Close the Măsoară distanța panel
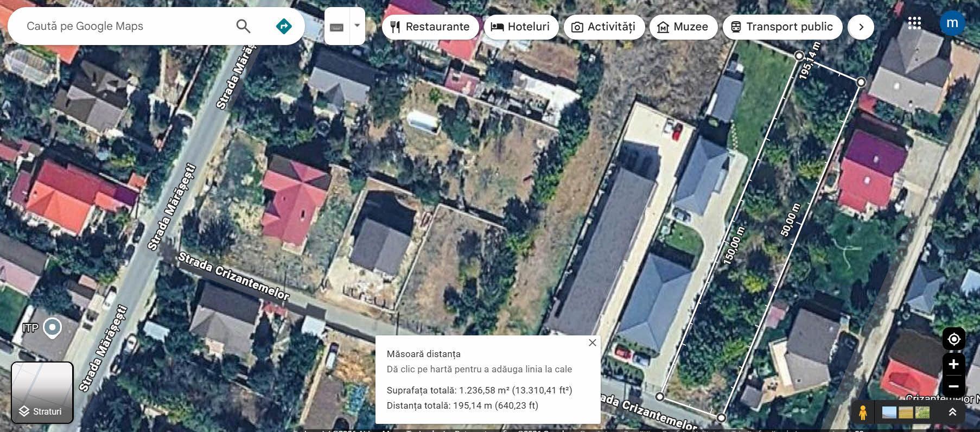Viewport: 980px width, 432px height. (x=592, y=342)
